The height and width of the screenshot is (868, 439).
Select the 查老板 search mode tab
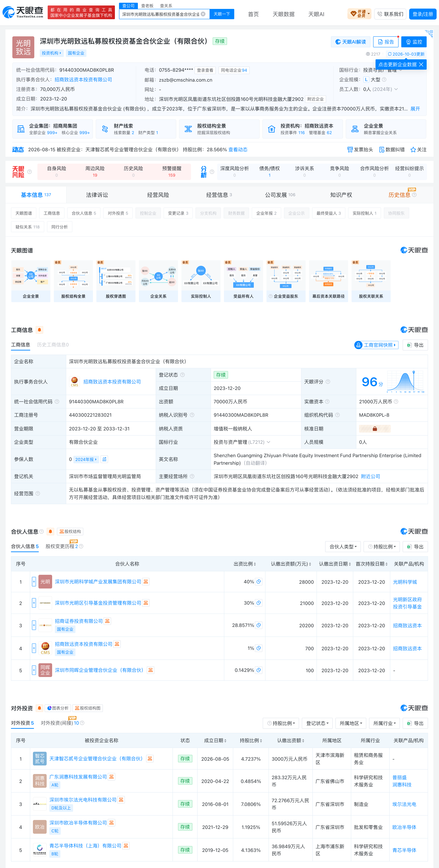pyautogui.click(x=147, y=6)
